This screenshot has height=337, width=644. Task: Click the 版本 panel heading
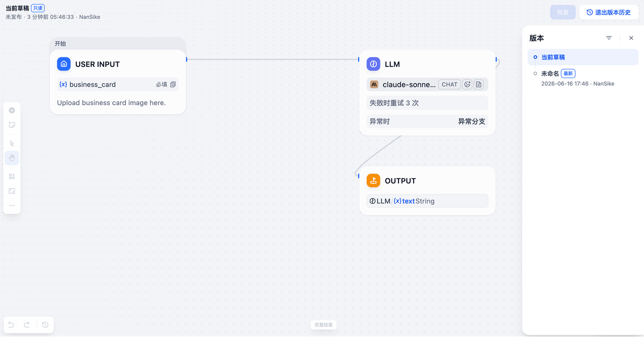pos(536,38)
